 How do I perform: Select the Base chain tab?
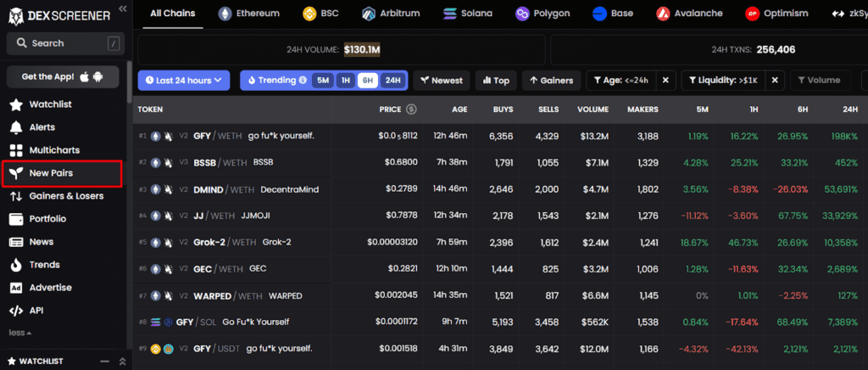coord(613,14)
